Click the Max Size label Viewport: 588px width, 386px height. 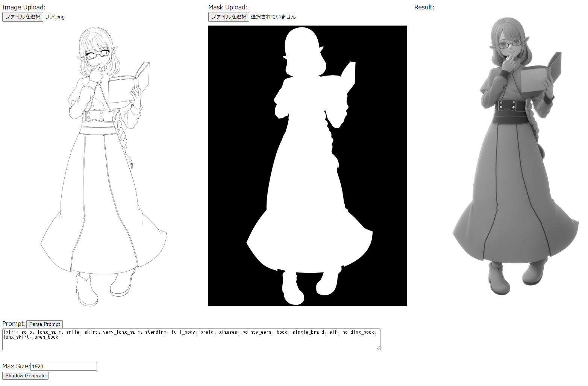16,366
